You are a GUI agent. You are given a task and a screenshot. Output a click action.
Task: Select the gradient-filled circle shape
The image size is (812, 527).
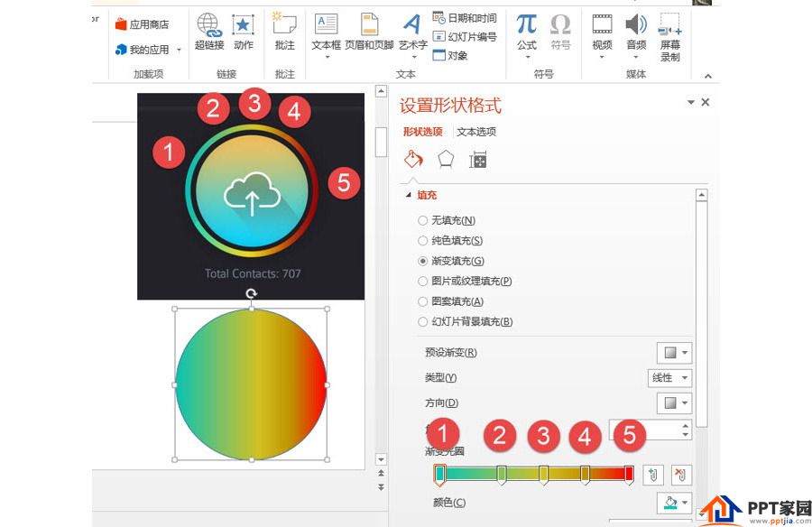[x=251, y=384]
